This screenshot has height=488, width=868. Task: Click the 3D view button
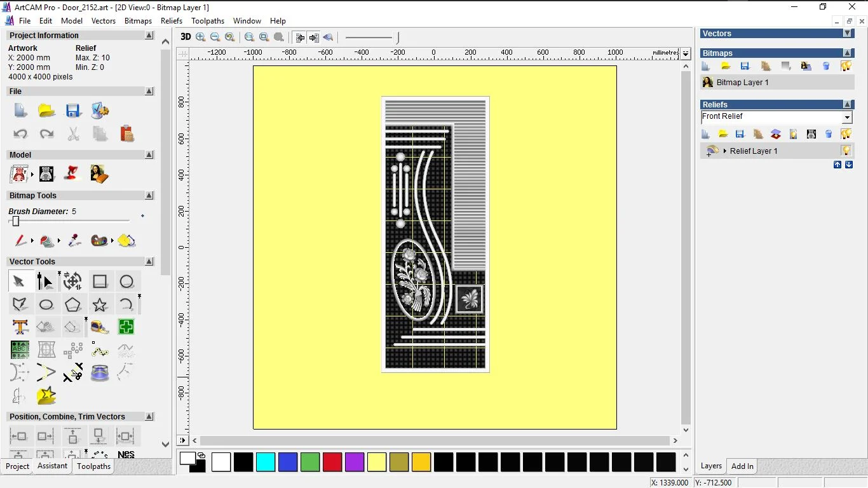click(x=186, y=37)
